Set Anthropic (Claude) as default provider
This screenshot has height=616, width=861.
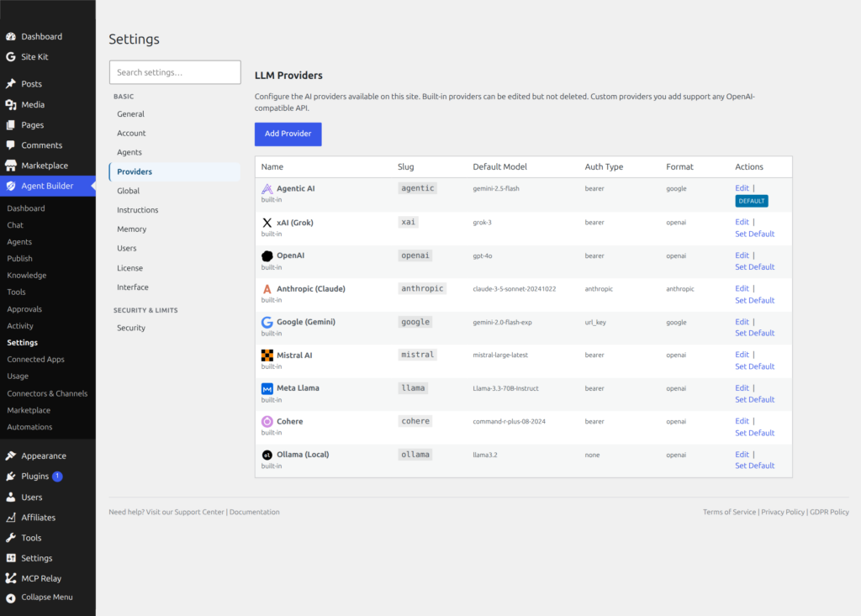point(754,301)
